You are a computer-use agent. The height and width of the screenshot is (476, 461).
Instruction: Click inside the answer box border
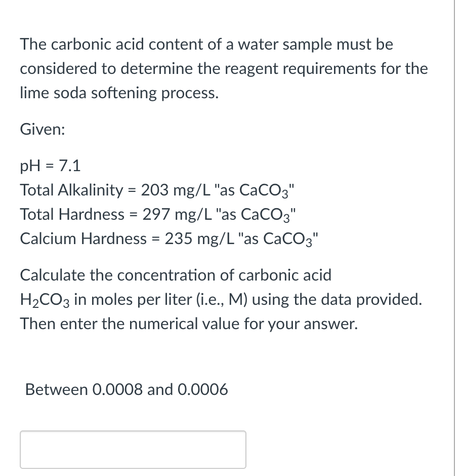click(133, 449)
